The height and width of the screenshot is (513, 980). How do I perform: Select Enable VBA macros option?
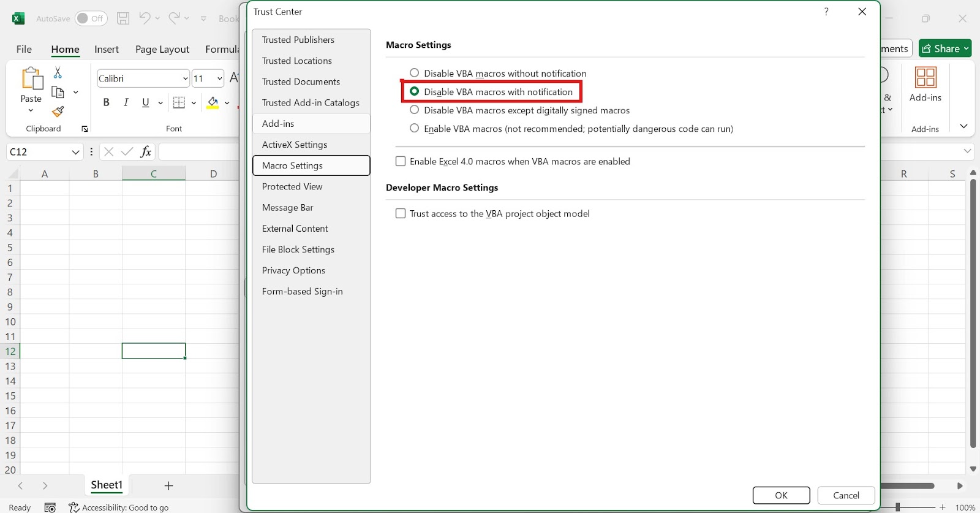(x=415, y=128)
